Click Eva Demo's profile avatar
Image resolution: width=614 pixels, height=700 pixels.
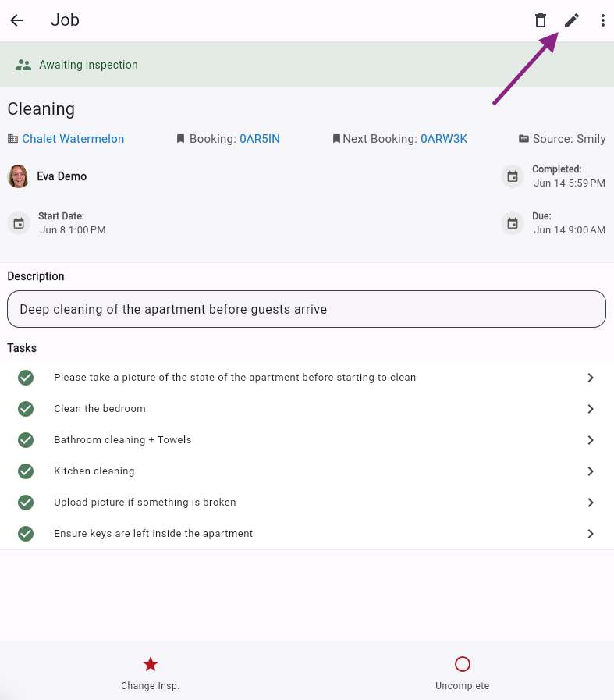18,176
